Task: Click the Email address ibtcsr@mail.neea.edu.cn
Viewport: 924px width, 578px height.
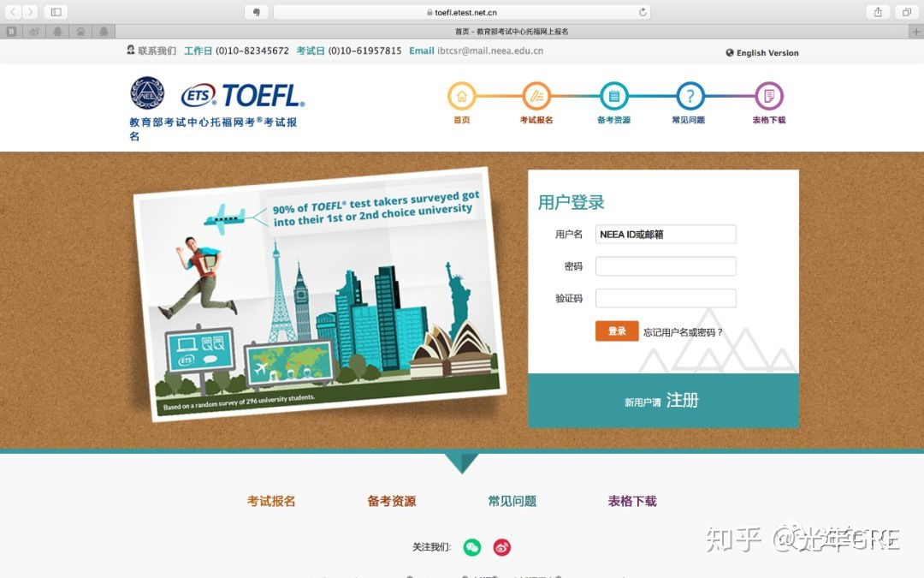Action: [x=490, y=51]
